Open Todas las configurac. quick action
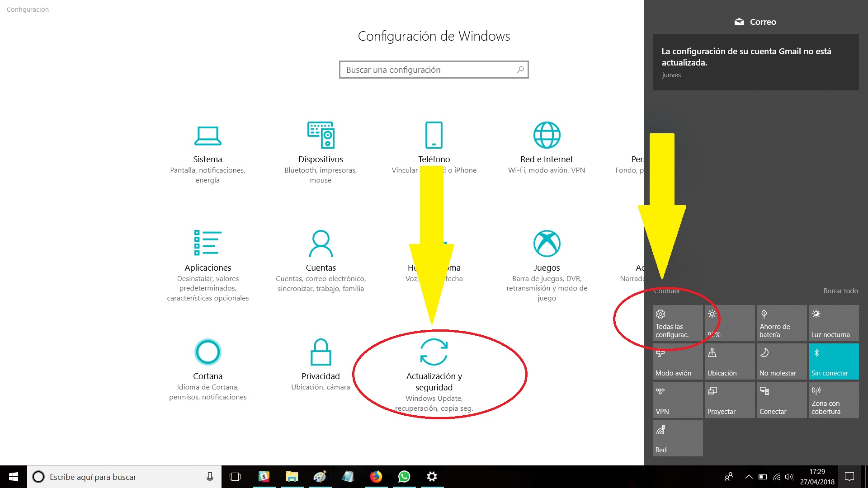Image resolution: width=868 pixels, height=488 pixels. point(678,323)
